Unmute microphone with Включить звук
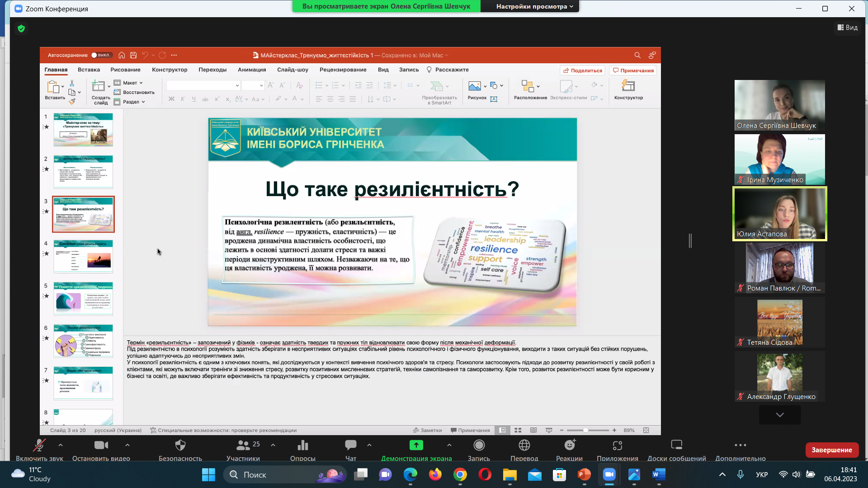 (39, 446)
